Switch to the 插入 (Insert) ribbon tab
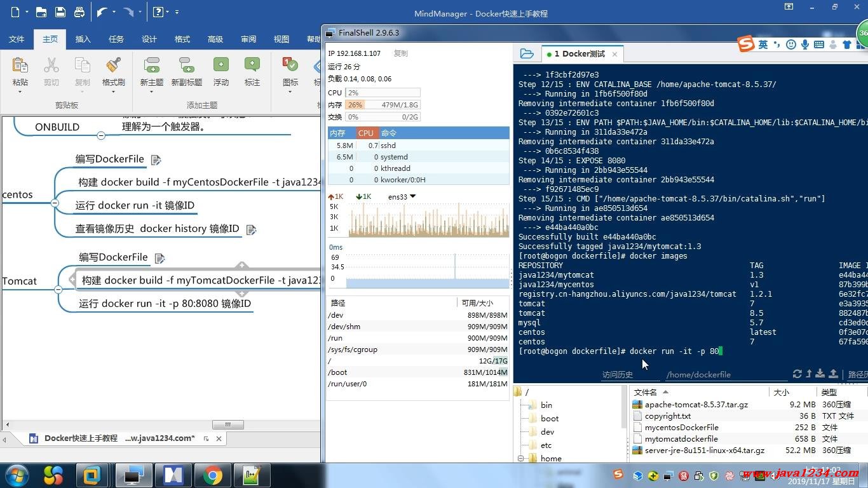Viewport: 868px width, 488px height. pyautogui.click(x=83, y=39)
